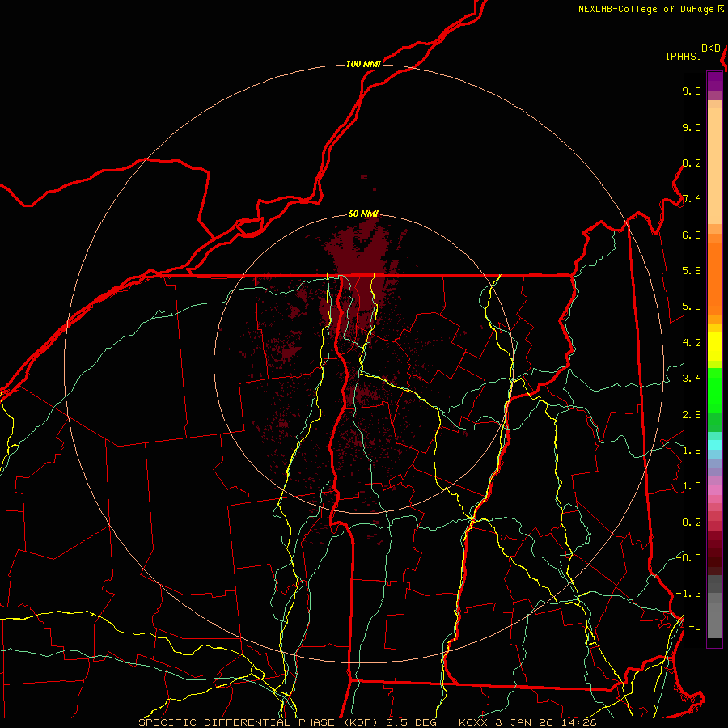The width and height of the screenshot is (728, 728).
Task: Select the [PHAS] legend header text
Action: click(684, 57)
